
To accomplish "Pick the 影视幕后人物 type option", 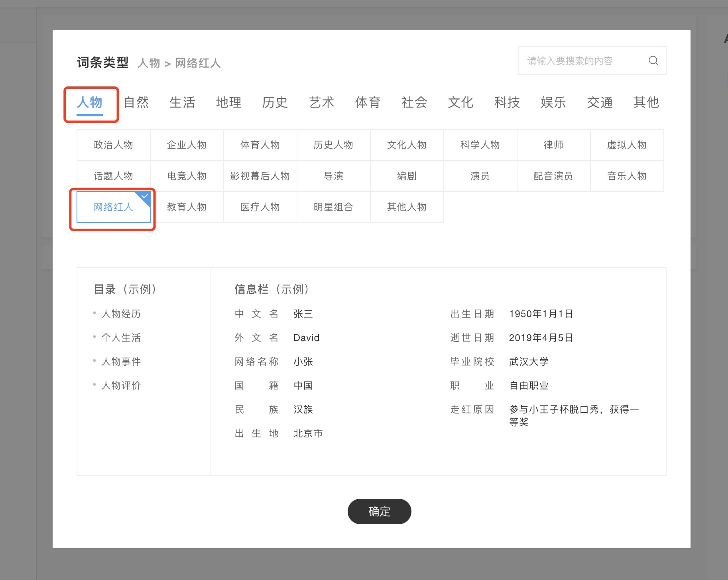I will pos(260,176).
